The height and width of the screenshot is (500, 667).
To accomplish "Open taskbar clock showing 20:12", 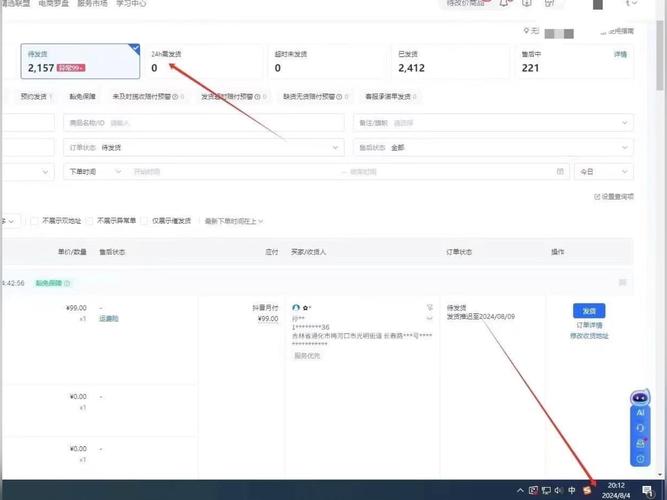I will tap(616, 490).
